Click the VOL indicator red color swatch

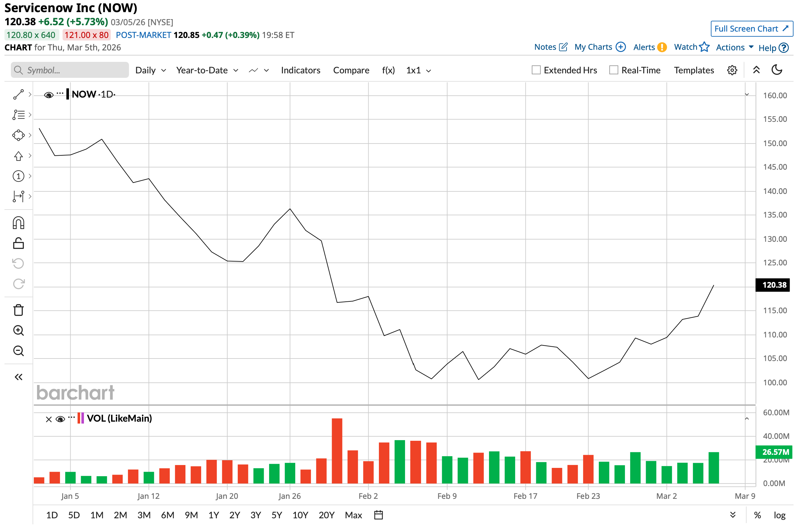click(x=79, y=418)
